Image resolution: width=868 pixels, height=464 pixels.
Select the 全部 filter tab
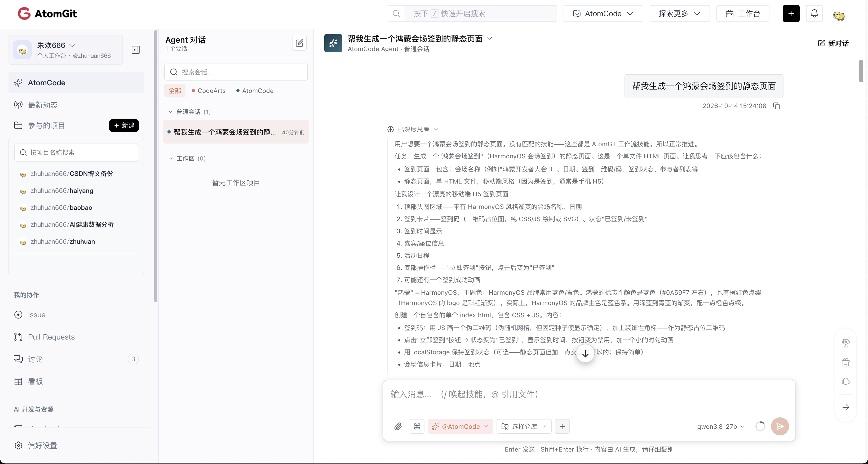(x=175, y=91)
